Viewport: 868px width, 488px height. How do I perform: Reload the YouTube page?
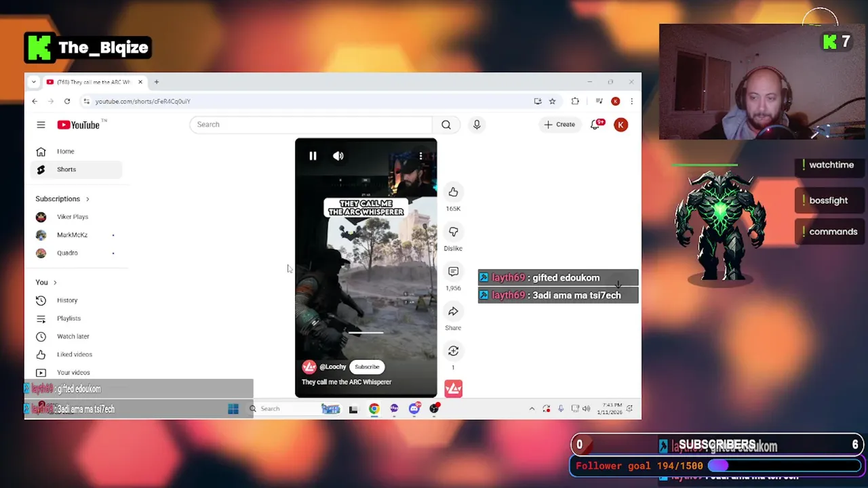pyautogui.click(x=67, y=102)
